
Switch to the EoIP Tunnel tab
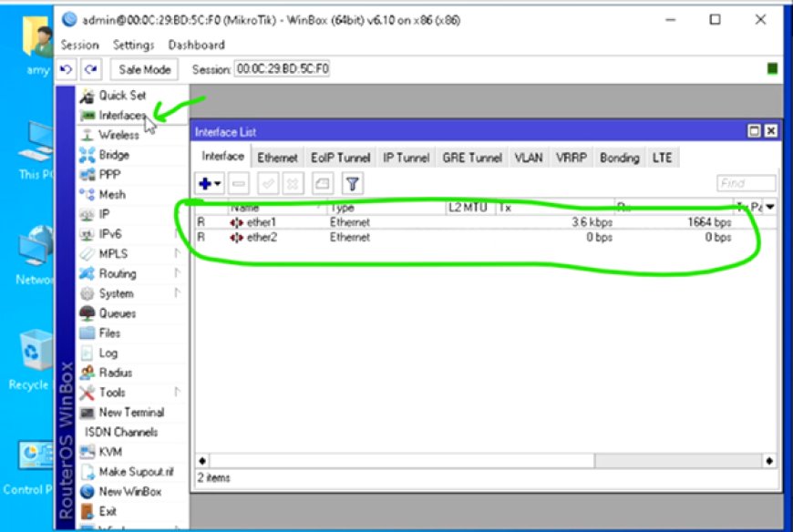(x=340, y=158)
